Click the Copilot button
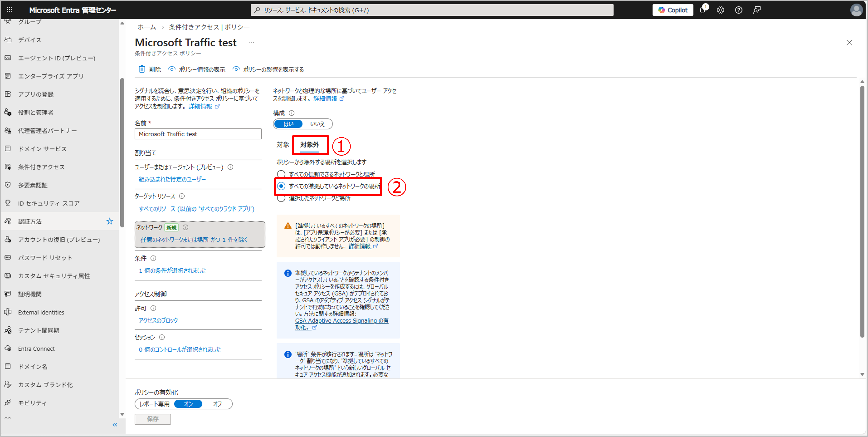The width and height of the screenshot is (868, 437). pos(673,10)
